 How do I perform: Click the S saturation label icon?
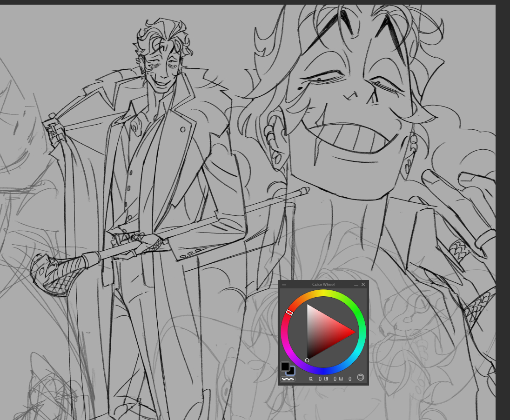(341, 379)
